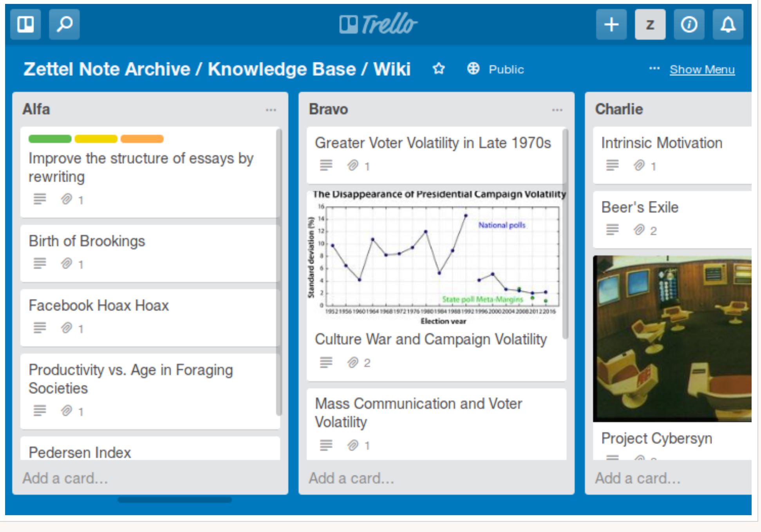Star the Zettel Note Archive board
This screenshot has height=532, width=761.
(439, 69)
